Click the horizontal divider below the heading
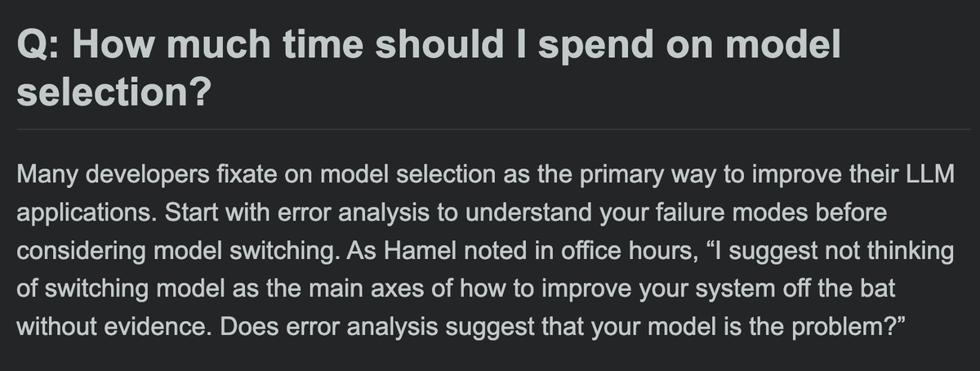The width and height of the screenshot is (980, 371). coord(490,129)
